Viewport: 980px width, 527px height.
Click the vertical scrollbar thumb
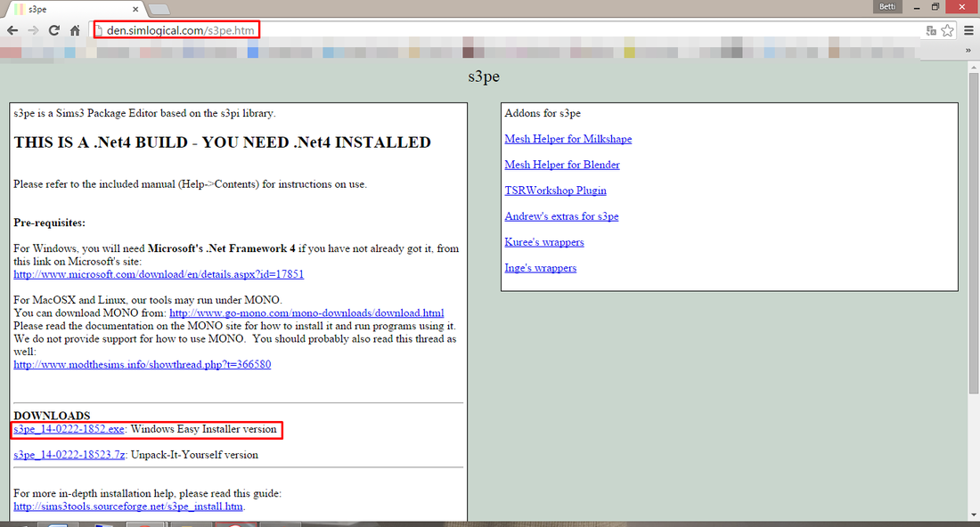point(973,232)
